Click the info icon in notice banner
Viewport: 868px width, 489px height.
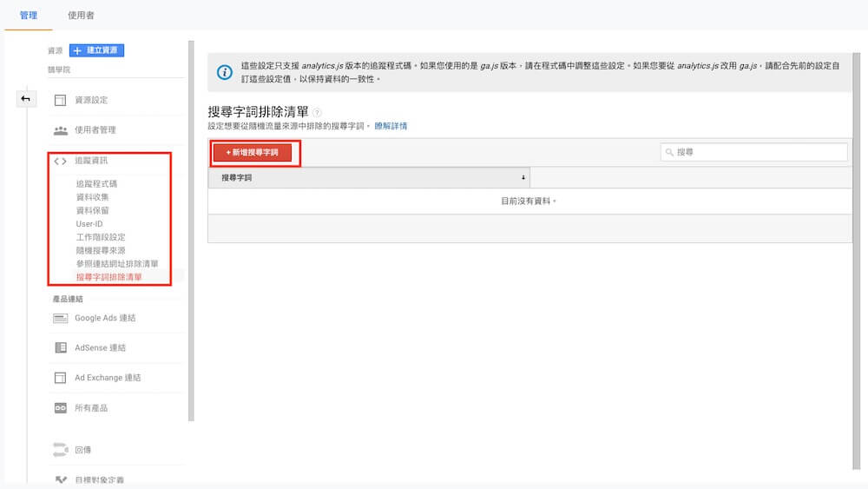click(x=224, y=72)
